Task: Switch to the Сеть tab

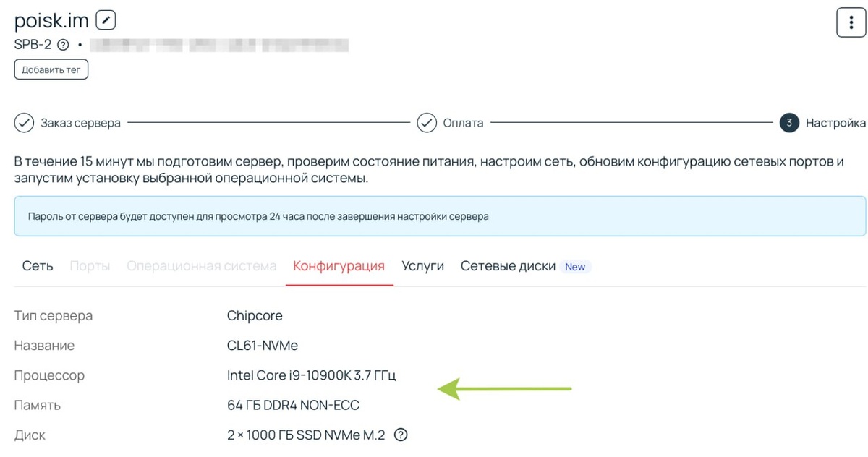Action: pyautogui.click(x=38, y=266)
